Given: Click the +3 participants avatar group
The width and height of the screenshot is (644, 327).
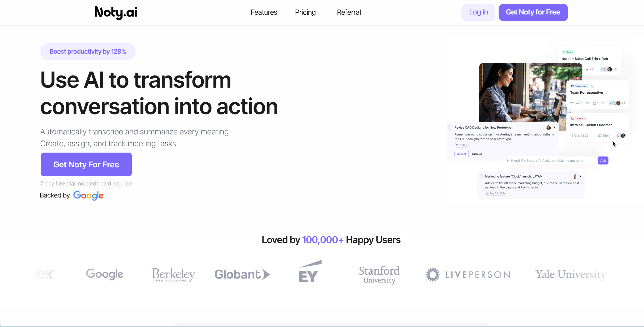Looking at the screenshot, I should point(608,69).
